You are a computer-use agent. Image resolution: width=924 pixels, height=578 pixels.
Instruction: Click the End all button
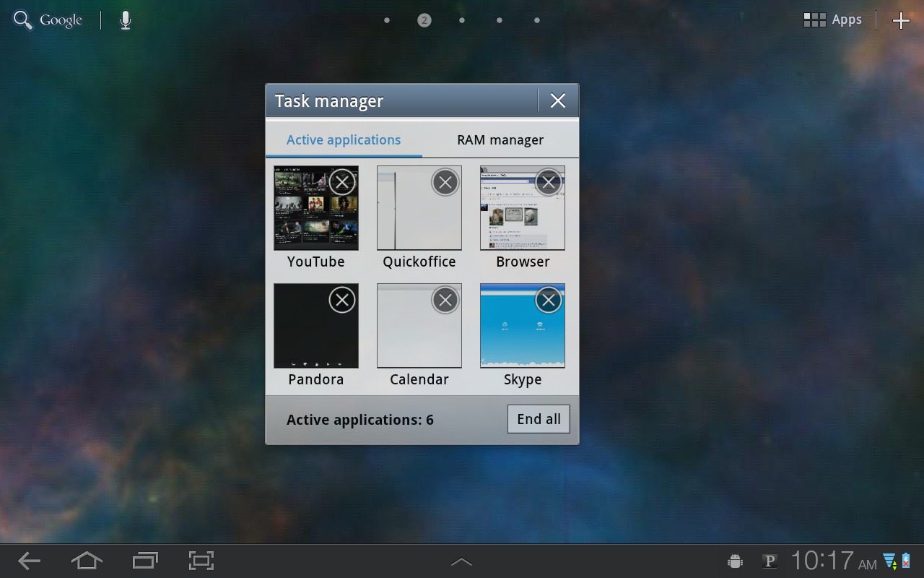click(x=539, y=419)
